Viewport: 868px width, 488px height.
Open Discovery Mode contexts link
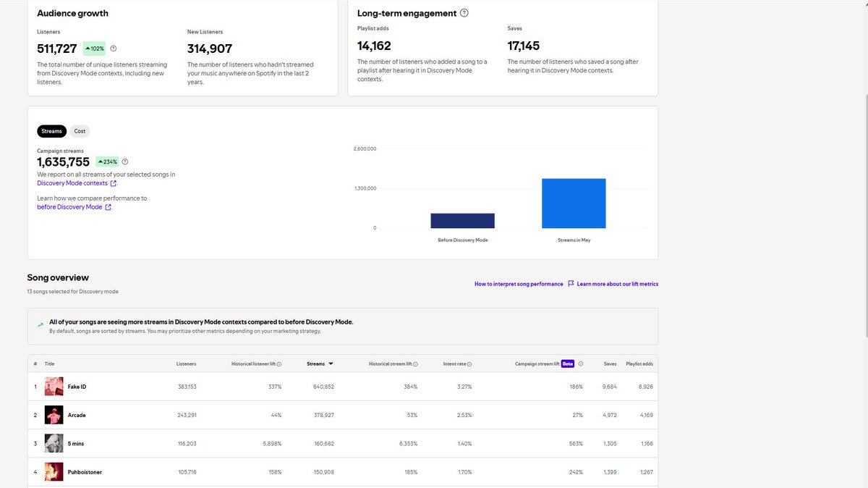72,183
